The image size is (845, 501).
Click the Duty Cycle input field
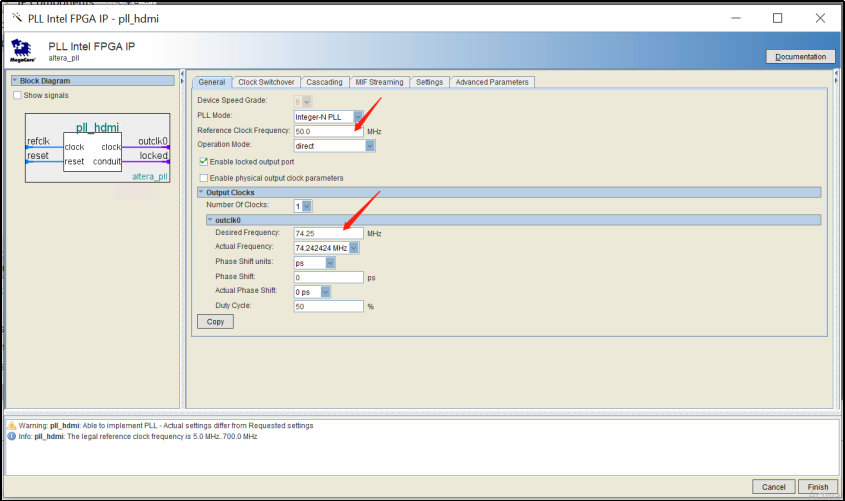(x=329, y=306)
